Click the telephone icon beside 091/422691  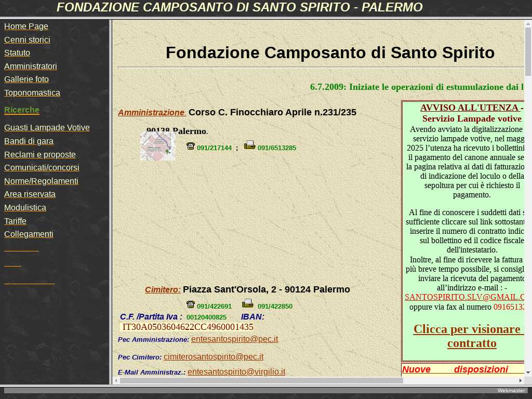pyautogui.click(x=190, y=304)
